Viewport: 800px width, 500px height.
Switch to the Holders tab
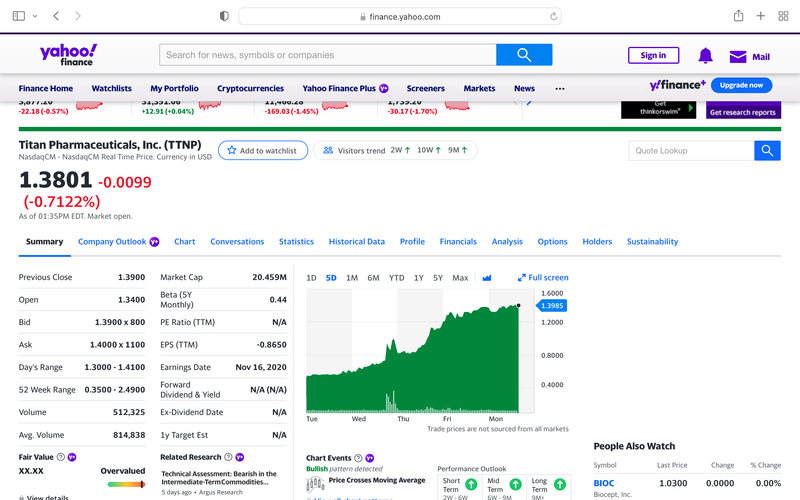pyautogui.click(x=597, y=242)
